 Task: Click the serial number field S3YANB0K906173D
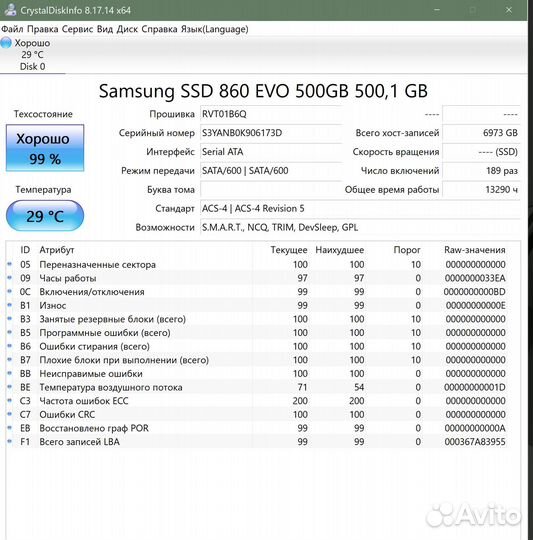coord(271,133)
